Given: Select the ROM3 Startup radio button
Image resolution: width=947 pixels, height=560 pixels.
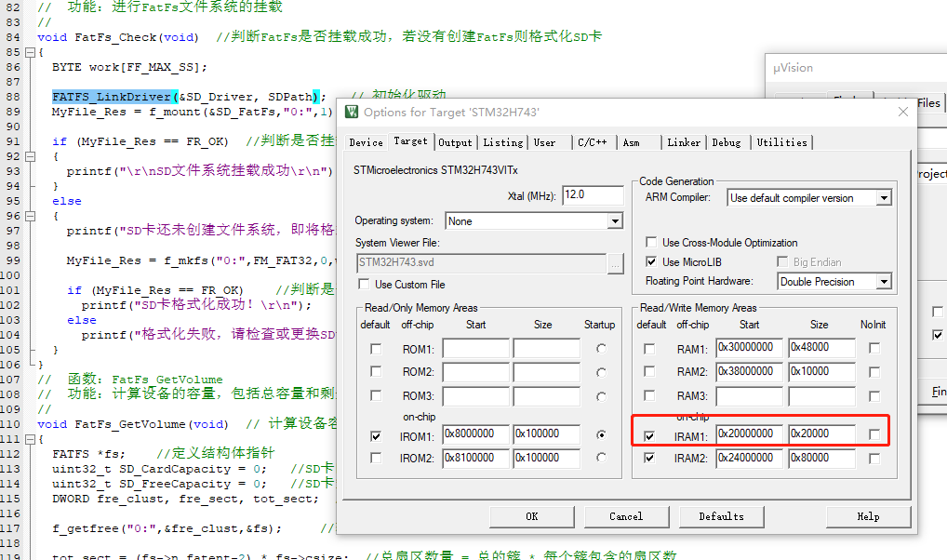Looking at the screenshot, I should [601, 396].
